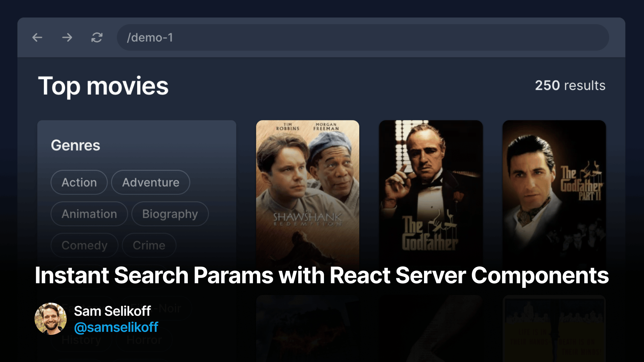Click the Sam Selikoff author name

tap(112, 311)
